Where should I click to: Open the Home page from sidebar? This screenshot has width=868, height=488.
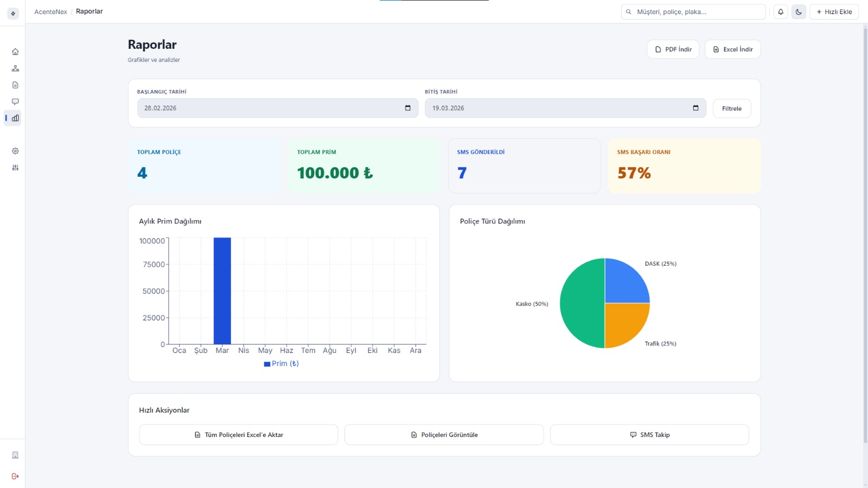tap(15, 52)
